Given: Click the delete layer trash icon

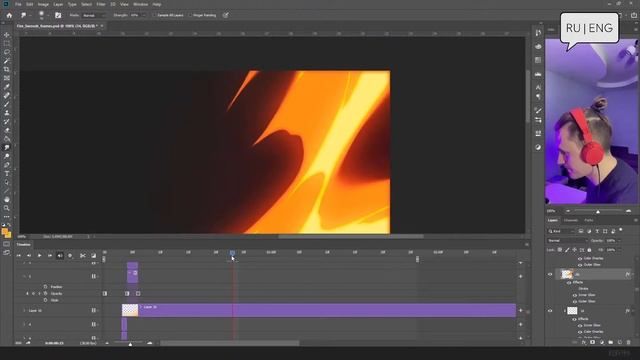Looking at the screenshot, I should [x=629, y=342].
